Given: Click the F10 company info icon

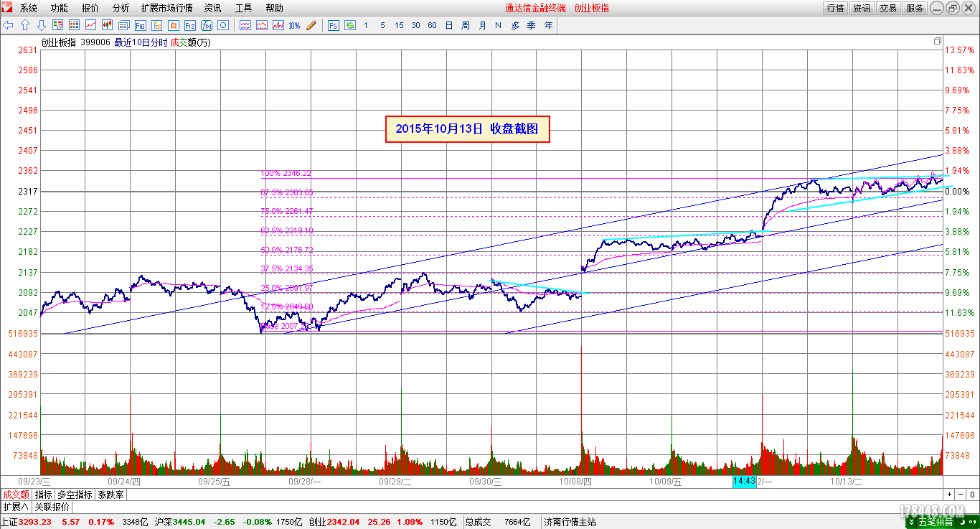Looking at the screenshot, I should click(141, 25).
